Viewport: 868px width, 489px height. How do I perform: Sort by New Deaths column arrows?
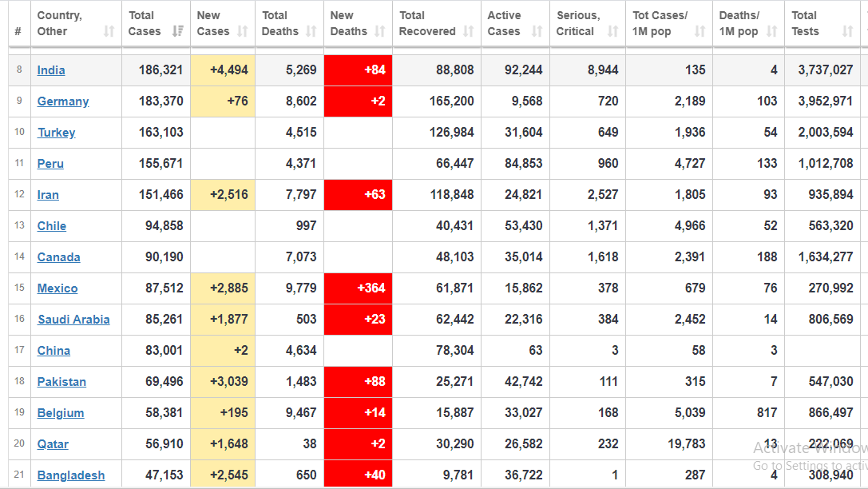coord(380,32)
